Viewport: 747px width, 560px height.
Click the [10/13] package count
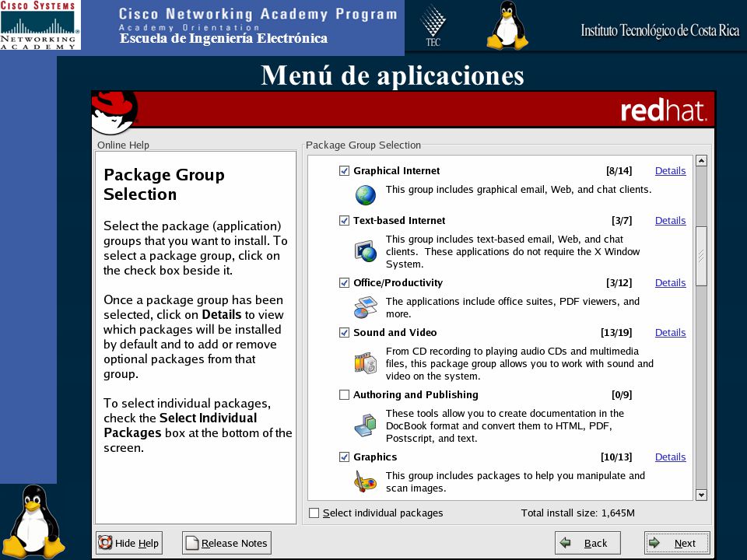click(x=616, y=457)
